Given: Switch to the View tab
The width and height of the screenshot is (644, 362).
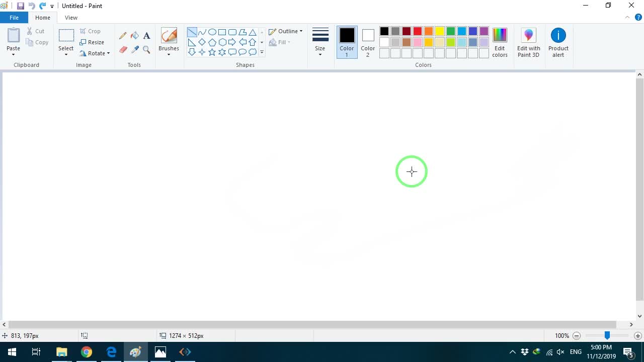Looking at the screenshot, I should [71, 18].
